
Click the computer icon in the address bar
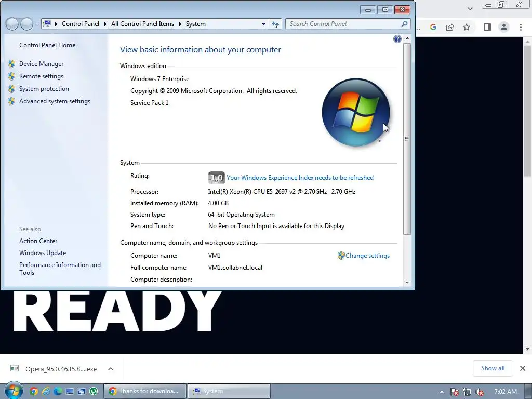point(47,24)
